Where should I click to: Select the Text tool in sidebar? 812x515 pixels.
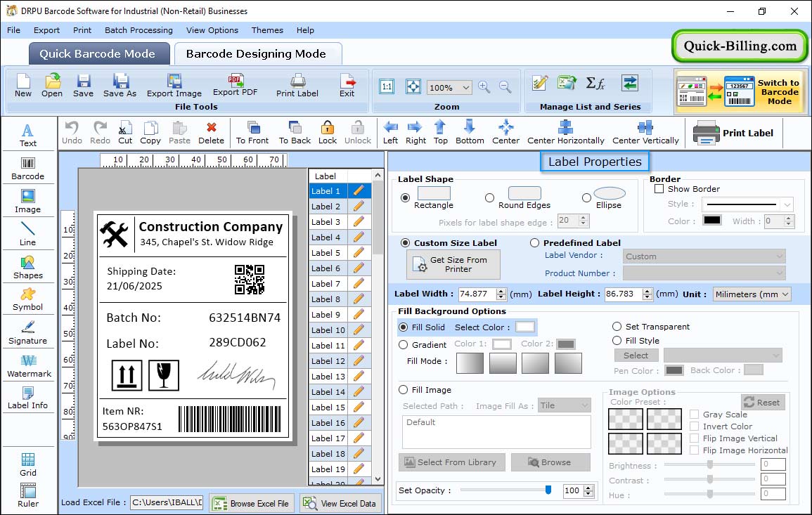pyautogui.click(x=28, y=136)
